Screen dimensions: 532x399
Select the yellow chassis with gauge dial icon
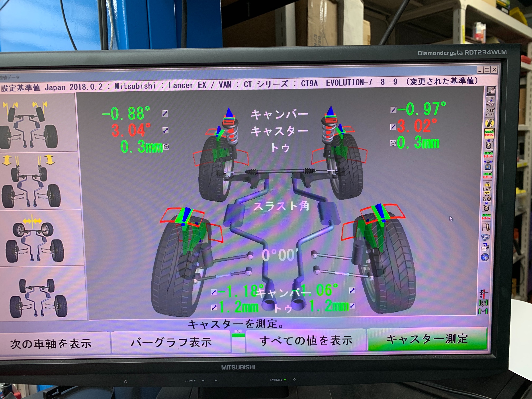(487, 196)
